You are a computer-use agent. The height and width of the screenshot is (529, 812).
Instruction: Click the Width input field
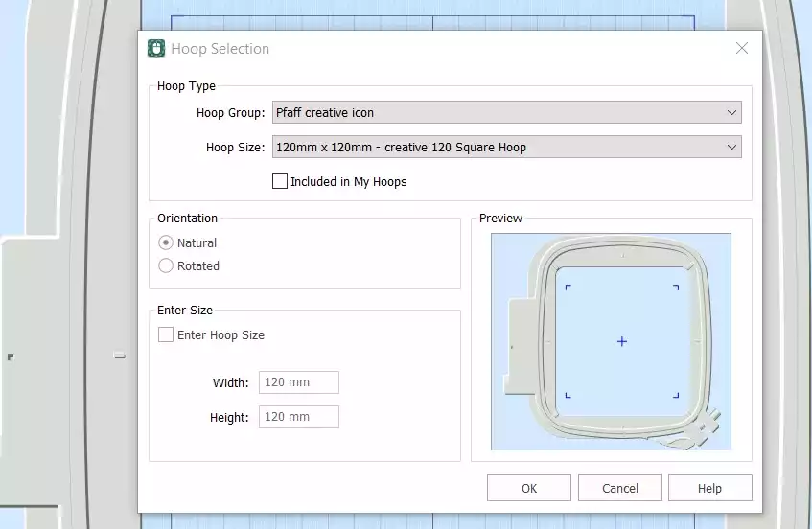(x=299, y=382)
